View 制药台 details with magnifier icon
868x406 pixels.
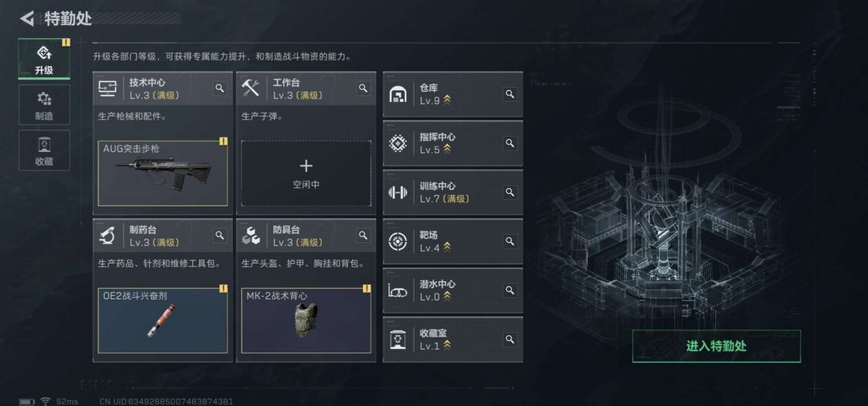[x=219, y=236]
